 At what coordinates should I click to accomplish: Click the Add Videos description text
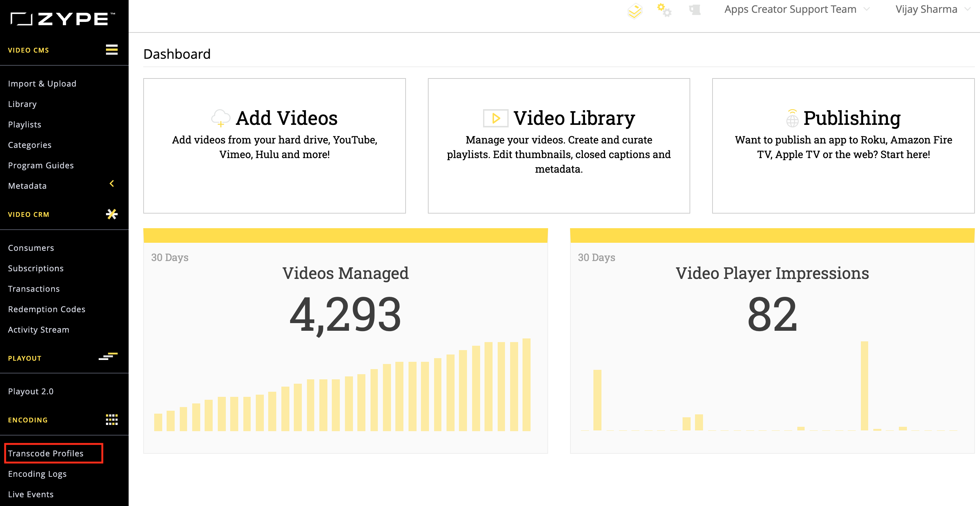274,147
